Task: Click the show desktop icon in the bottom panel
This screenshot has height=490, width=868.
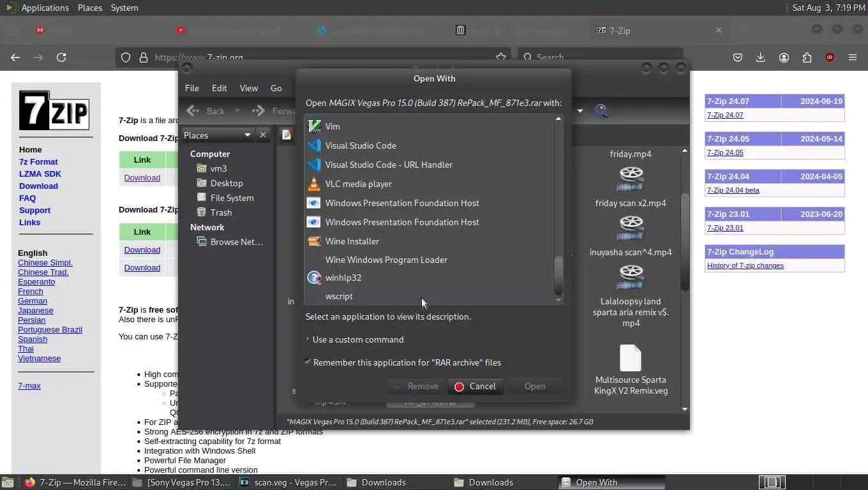Action: pyautogui.click(x=8, y=482)
